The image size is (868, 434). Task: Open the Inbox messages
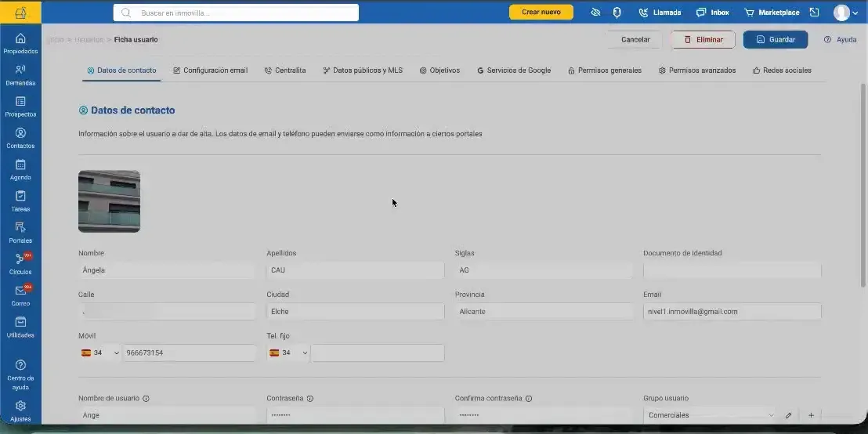pos(712,13)
